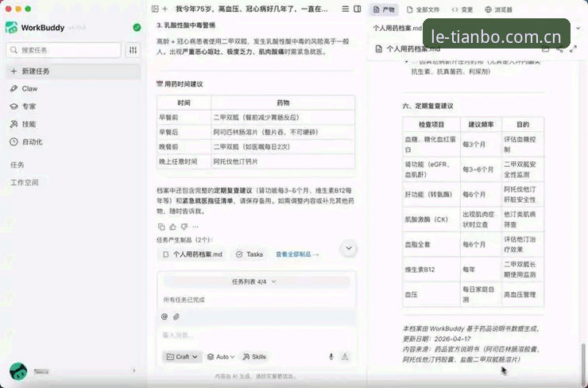The width and height of the screenshot is (588, 388).
Task: Switch to the 全部文件 tab
Action: (423, 10)
